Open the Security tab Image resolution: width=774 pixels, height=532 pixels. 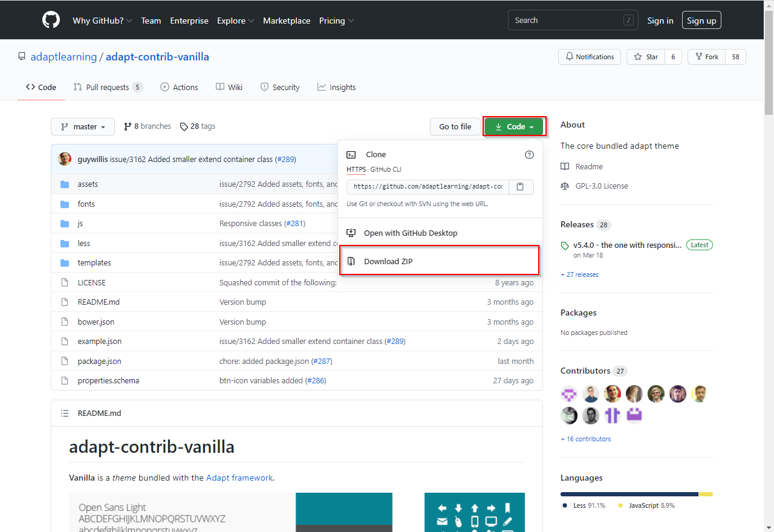pyautogui.click(x=280, y=87)
